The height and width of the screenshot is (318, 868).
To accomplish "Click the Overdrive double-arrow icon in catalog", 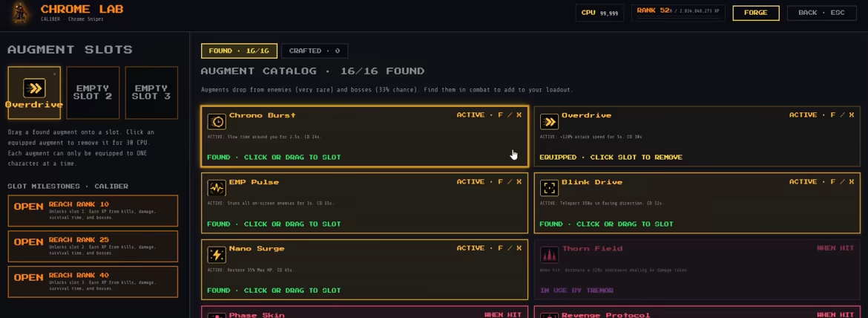I will [549, 121].
